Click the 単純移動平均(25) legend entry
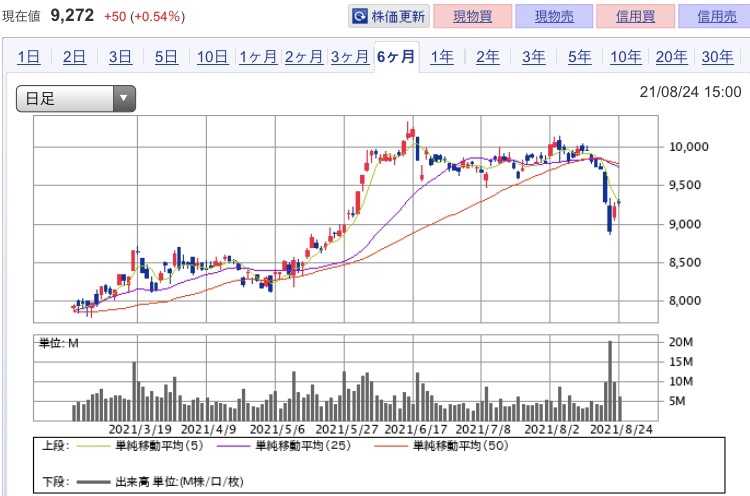 [x=303, y=446]
